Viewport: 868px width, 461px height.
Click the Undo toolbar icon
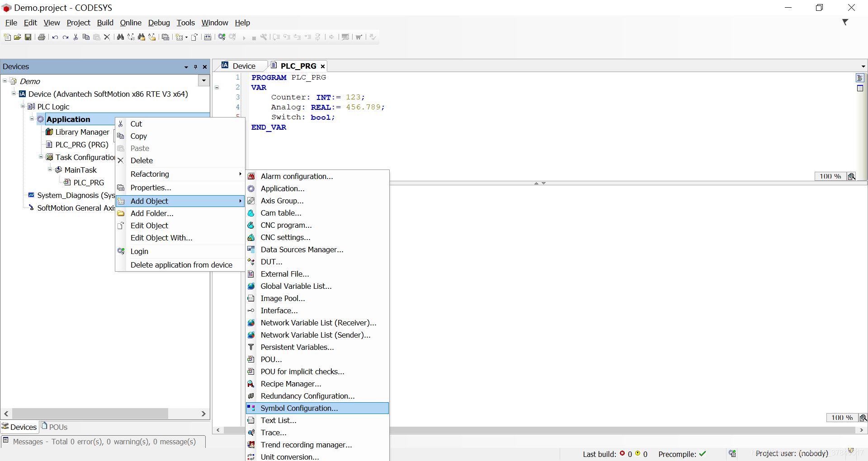point(54,37)
